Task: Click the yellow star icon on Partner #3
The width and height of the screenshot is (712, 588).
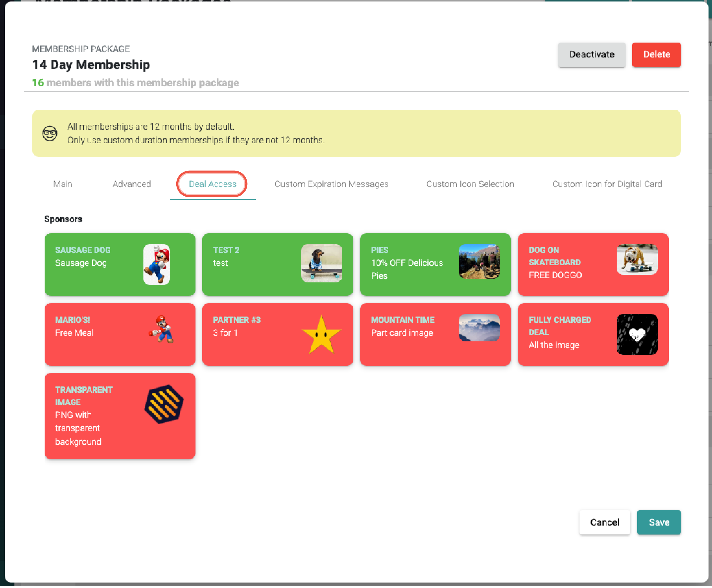Action: point(321,335)
